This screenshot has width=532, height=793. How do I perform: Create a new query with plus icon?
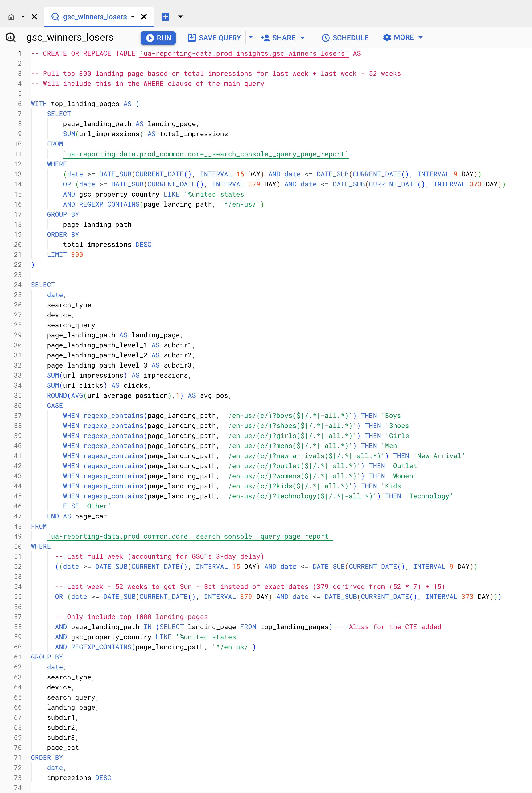click(x=165, y=17)
